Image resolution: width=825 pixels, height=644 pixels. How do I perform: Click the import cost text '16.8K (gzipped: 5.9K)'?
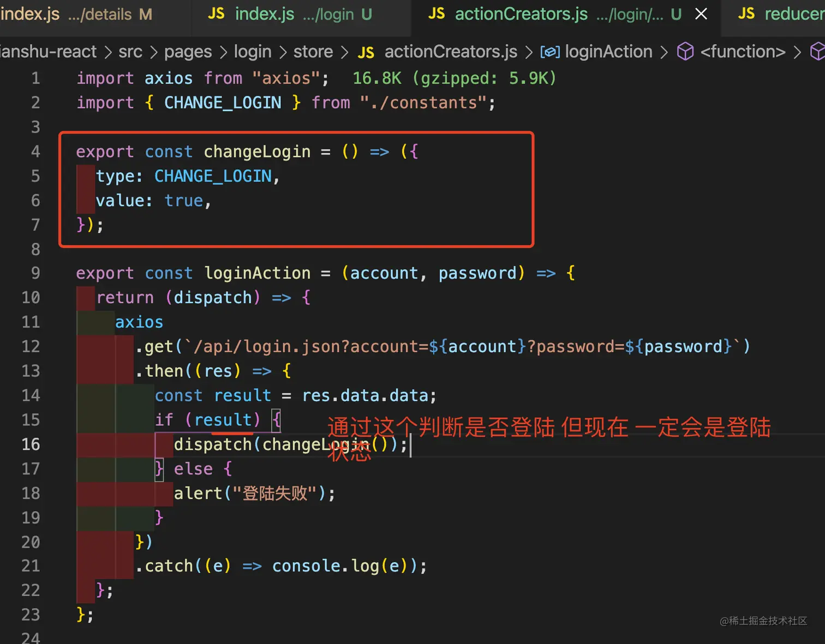pyautogui.click(x=454, y=79)
